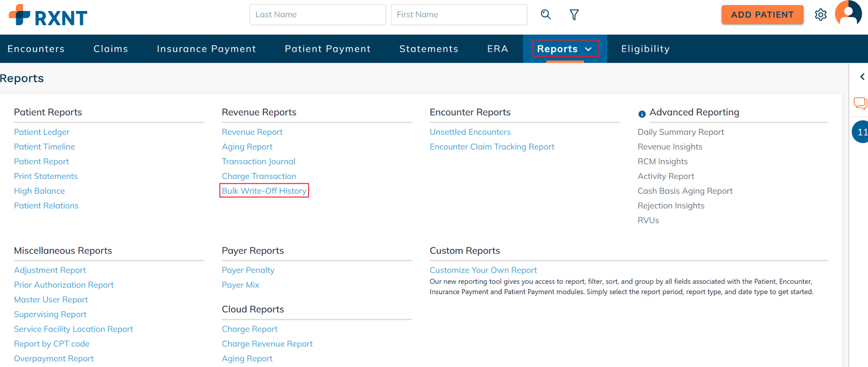Open the ERA tab

[498, 49]
